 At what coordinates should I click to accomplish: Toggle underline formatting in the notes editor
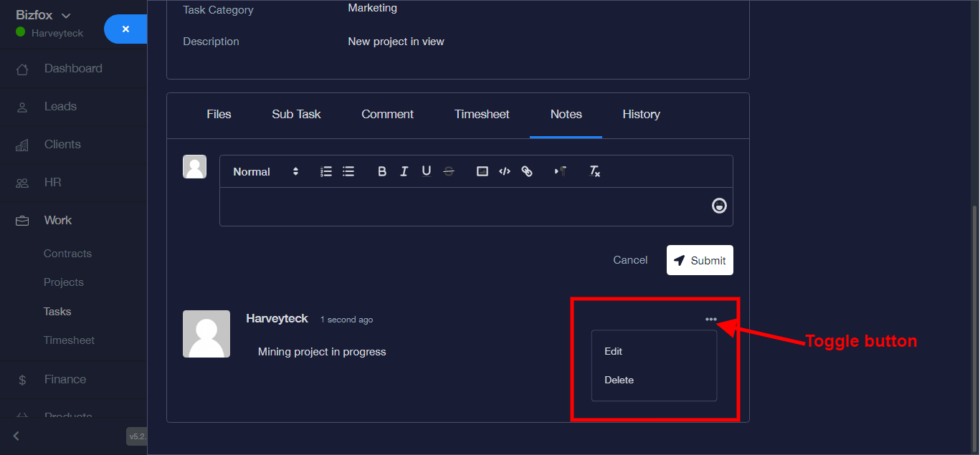[x=427, y=171]
